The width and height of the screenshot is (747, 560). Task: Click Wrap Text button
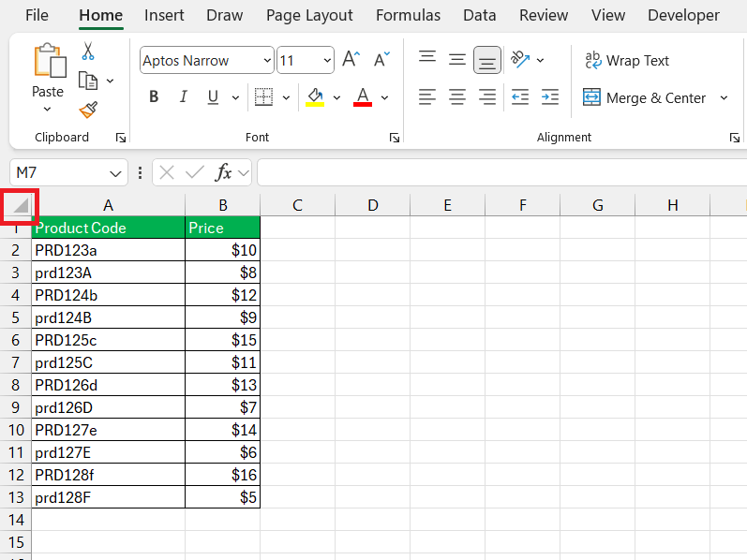coord(627,61)
